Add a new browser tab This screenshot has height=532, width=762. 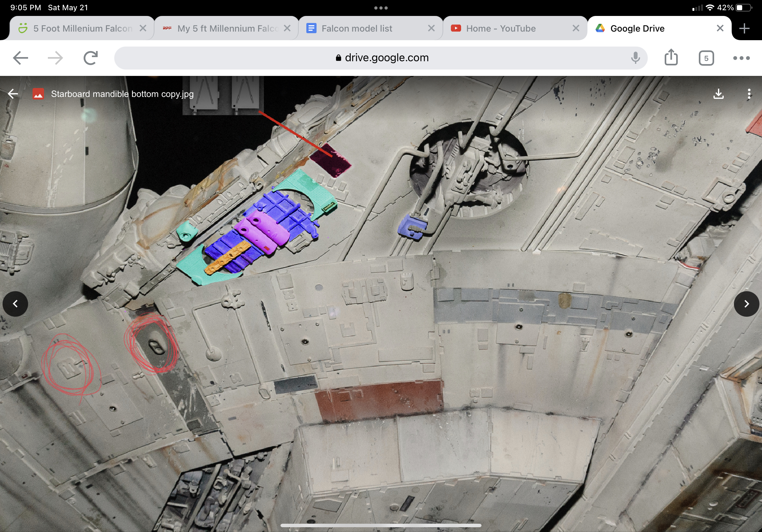[744, 28]
